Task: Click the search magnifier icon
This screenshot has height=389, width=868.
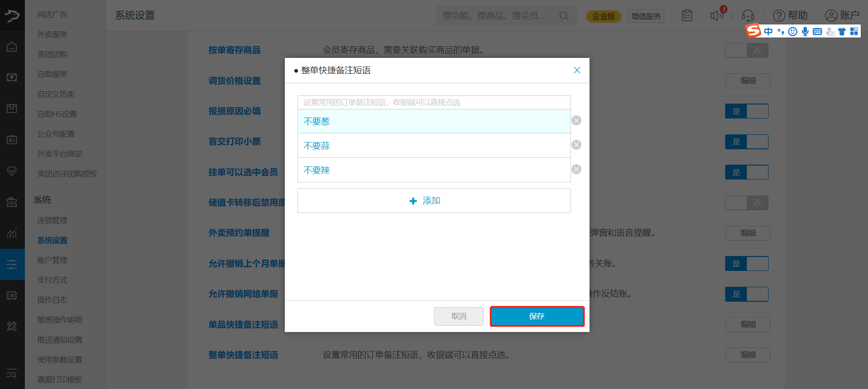Action: [563, 16]
